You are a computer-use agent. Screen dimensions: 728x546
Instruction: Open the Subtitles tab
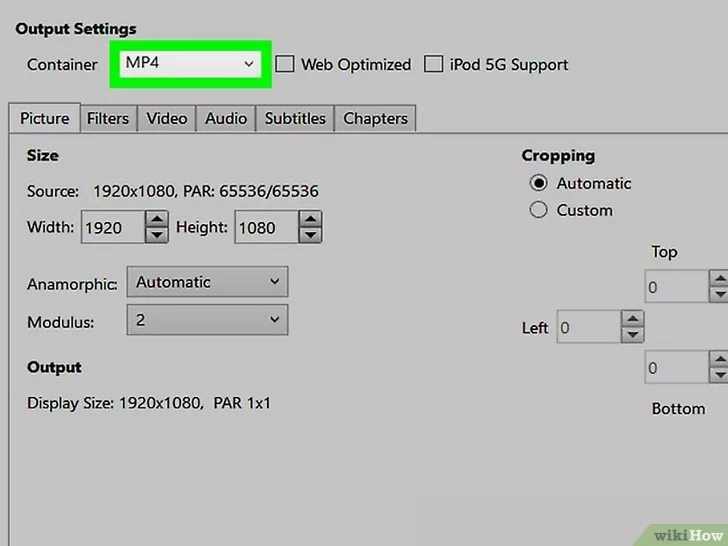[x=295, y=119]
